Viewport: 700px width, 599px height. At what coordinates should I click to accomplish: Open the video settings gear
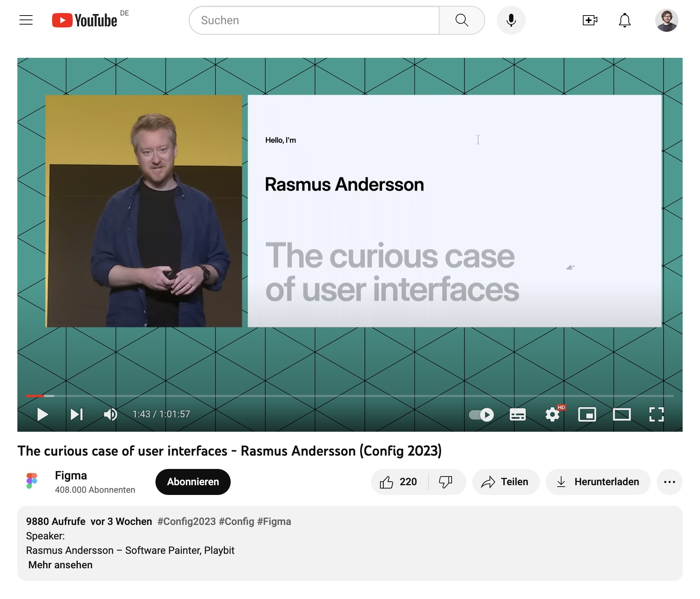pos(552,414)
